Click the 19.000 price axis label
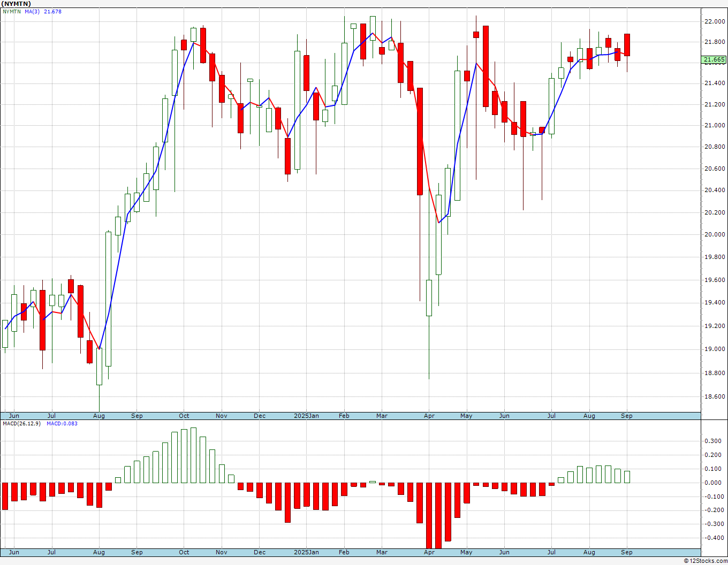The width and height of the screenshot is (728, 565). (x=715, y=349)
